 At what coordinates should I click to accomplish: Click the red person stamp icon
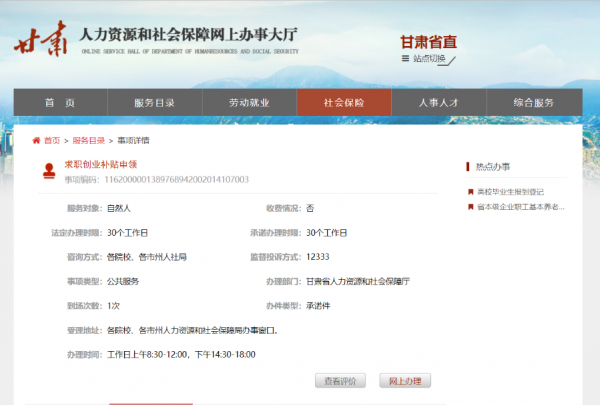pos(49,171)
